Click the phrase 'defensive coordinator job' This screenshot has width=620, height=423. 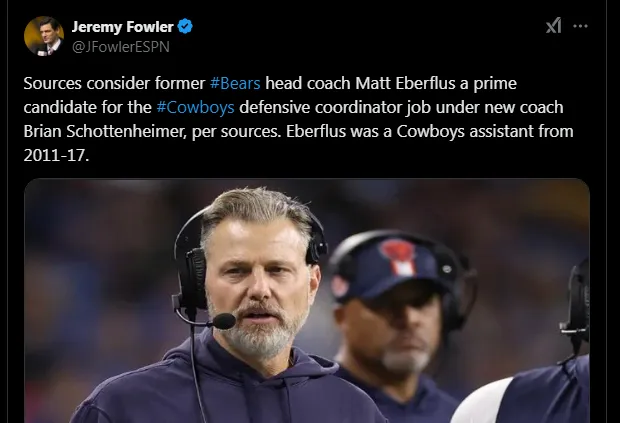click(326, 107)
